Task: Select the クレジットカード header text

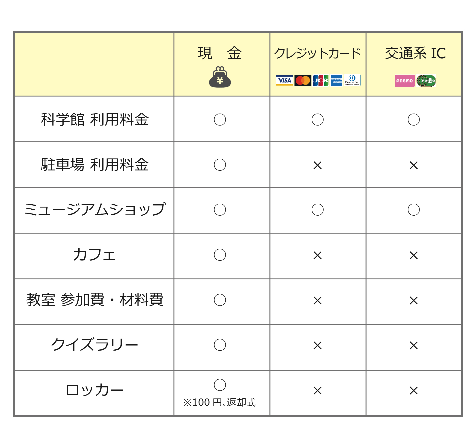Action: pos(317,53)
